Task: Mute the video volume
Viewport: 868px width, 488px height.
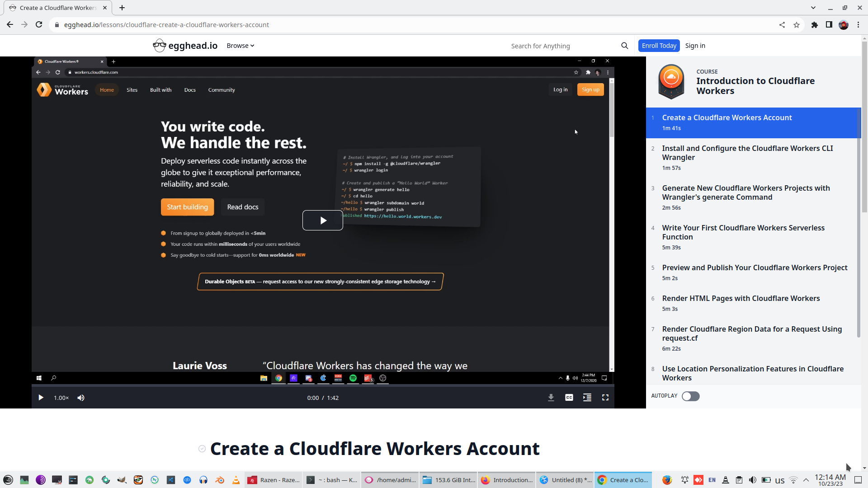Action: (81, 398)
